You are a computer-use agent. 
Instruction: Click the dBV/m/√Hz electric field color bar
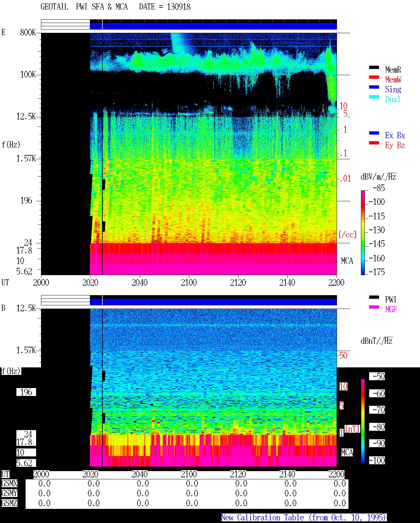click(363, 232)
